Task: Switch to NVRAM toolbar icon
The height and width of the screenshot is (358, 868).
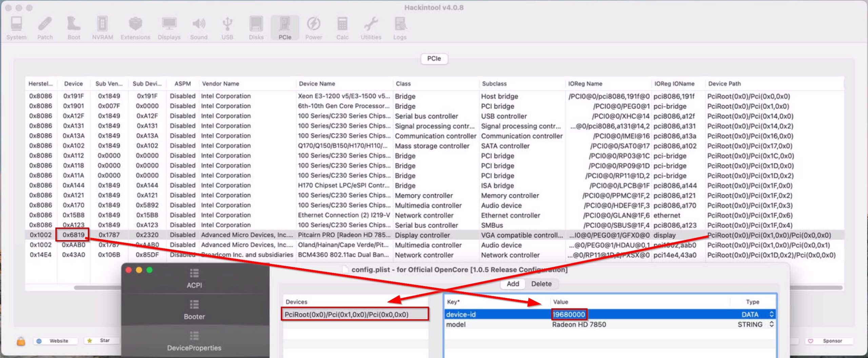Action: (102, 28)
